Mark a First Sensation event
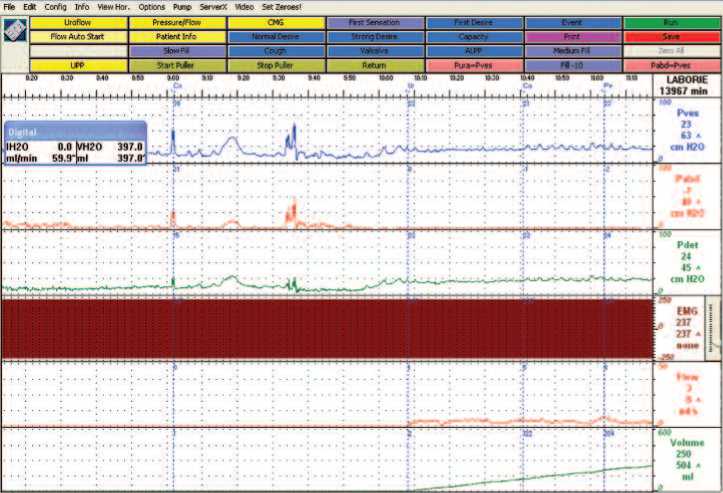723x493 pixels. point(375,23)
